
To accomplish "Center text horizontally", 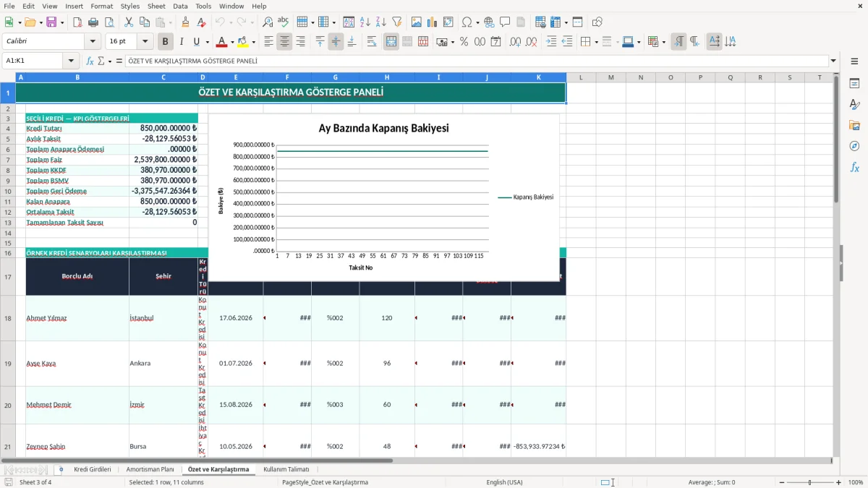I will [284, 42].
